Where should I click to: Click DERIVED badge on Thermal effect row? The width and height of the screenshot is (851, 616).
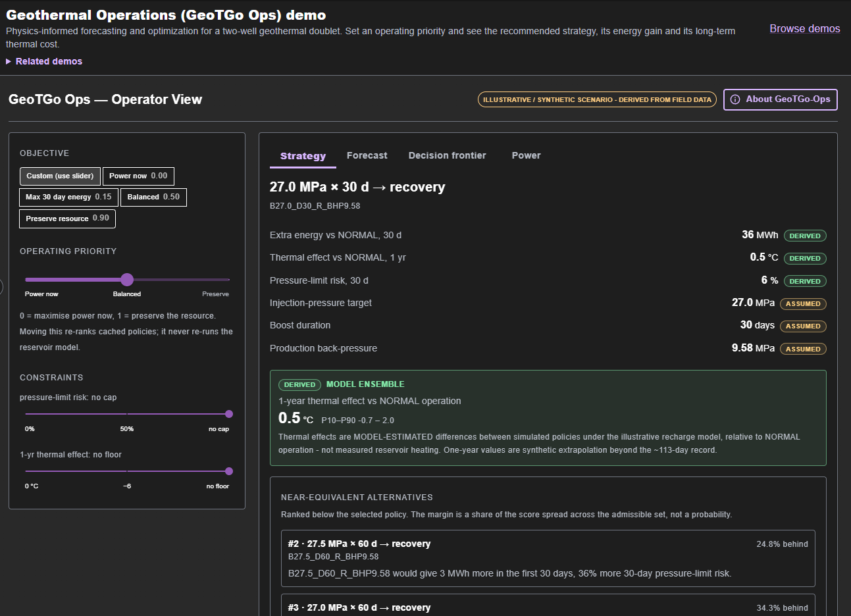(805, 259)
